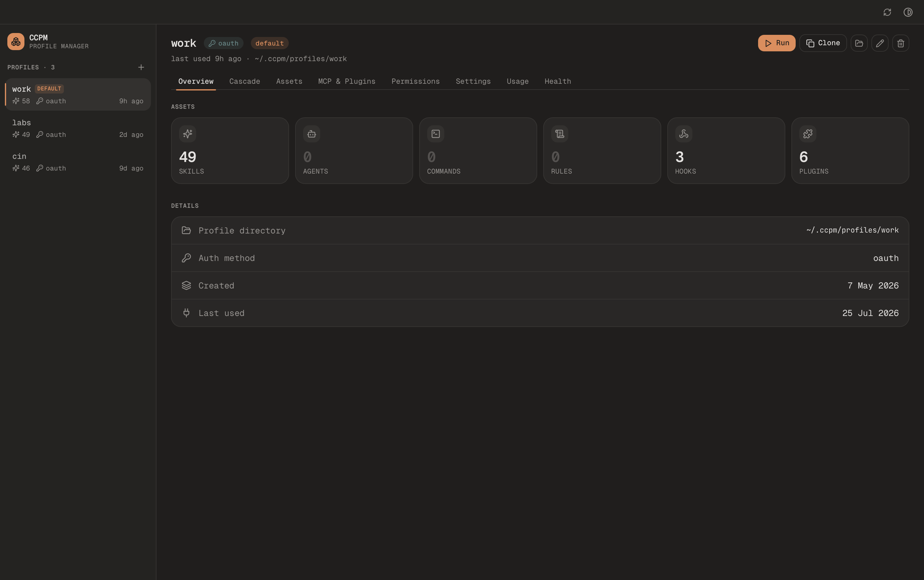Click the Commands terminal icon
The image size is (924, 580).
click(x=436, y=134)
